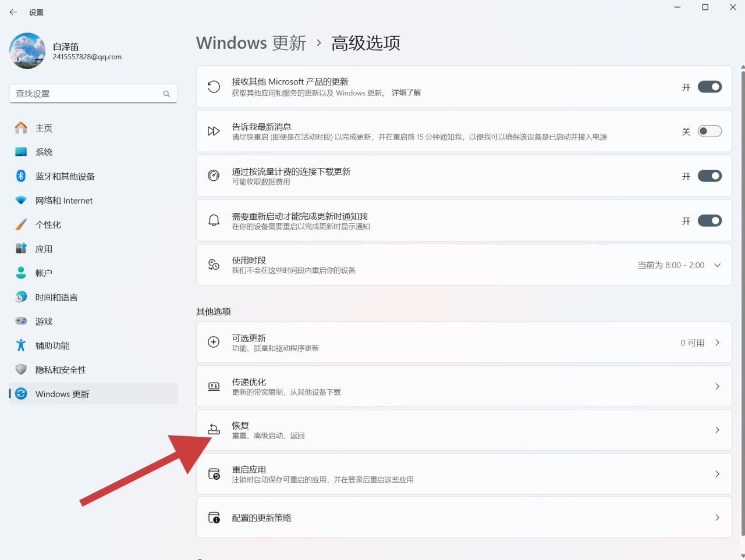
Task: Click the 重启应用 icon
Action: [x=214, y=474]
